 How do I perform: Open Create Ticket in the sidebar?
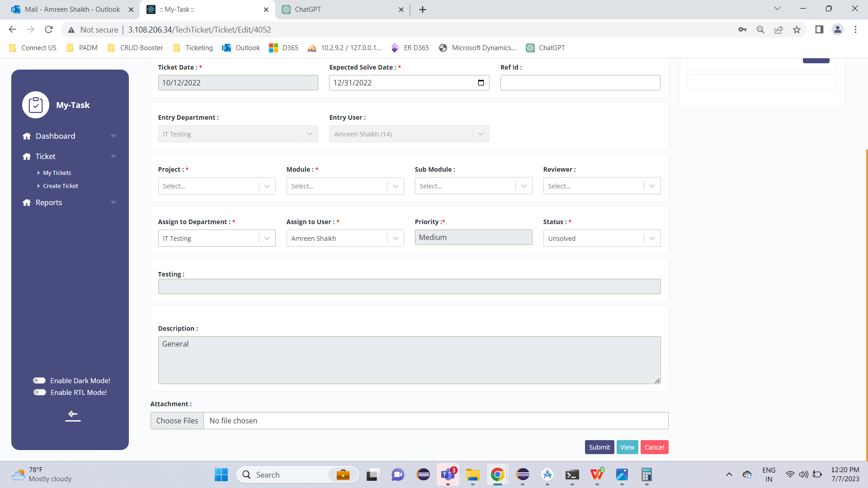tap(61, 186)
